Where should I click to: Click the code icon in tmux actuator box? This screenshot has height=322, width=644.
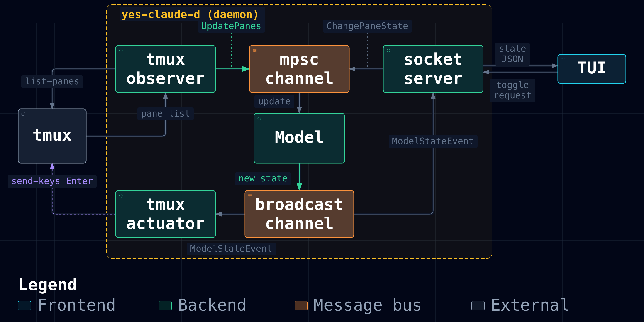pyautogui.click(x=121, y=196)
